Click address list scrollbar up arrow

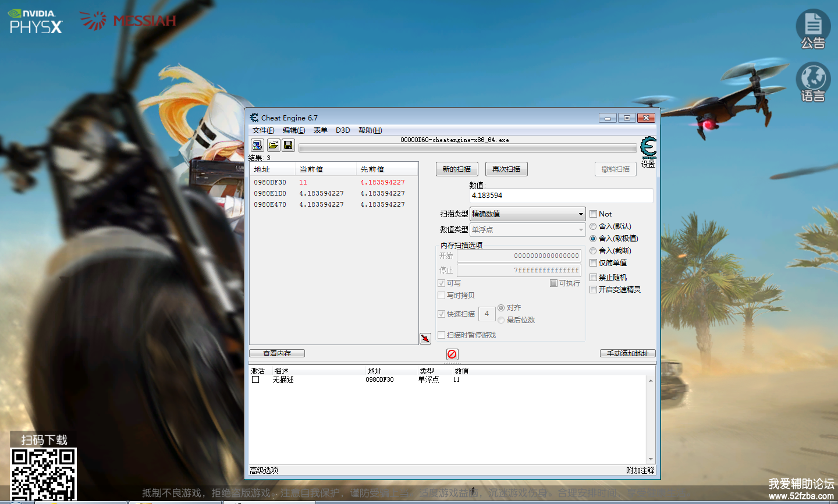click(x=651, y=380)
